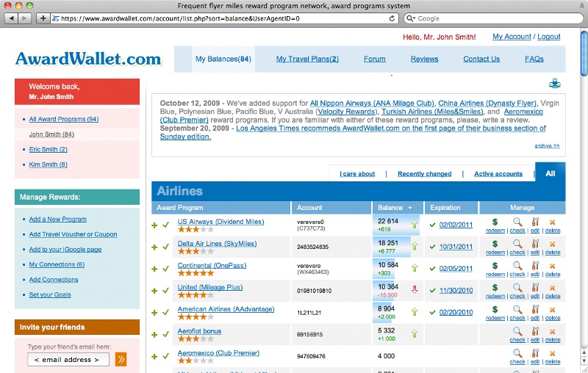The width and height of the screenshot is (588, 373).
Task: Click the orange arrow button beside email field
Action: pos(121,360)
